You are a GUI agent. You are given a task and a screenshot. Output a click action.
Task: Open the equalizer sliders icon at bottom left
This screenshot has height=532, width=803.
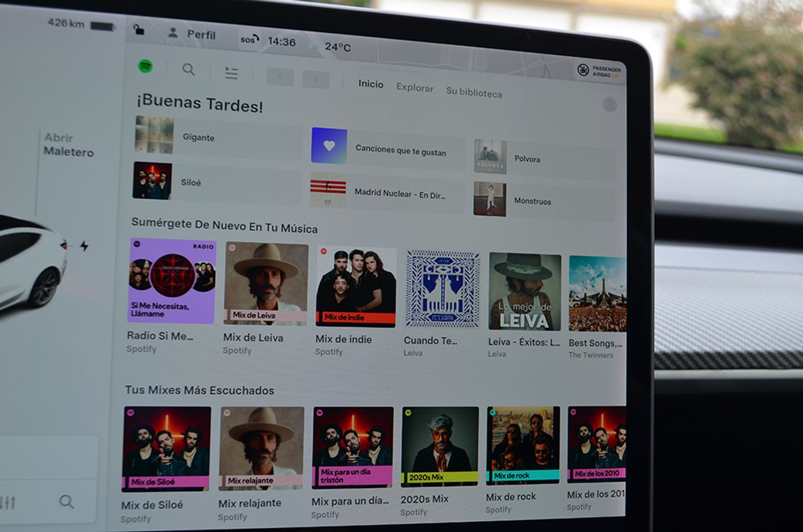pos(8,503)
